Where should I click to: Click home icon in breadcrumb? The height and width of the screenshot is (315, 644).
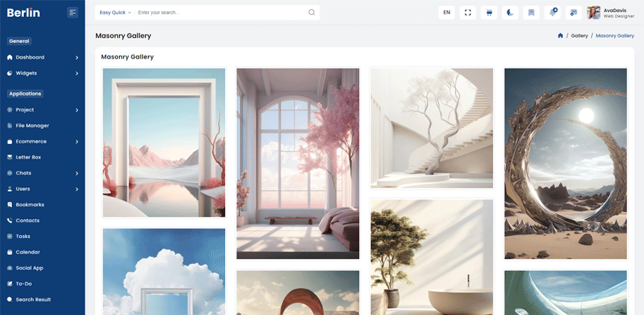(x=560, y=36)
